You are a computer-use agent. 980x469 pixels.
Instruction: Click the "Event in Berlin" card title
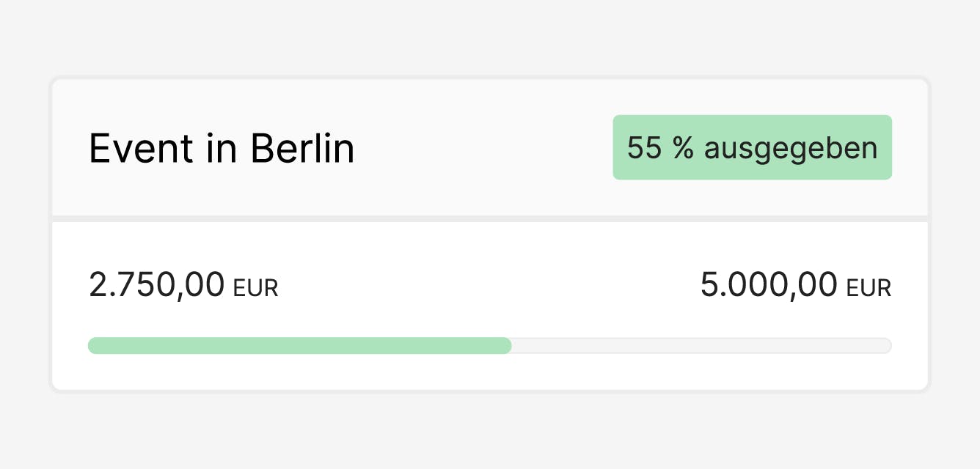[222, 149]
